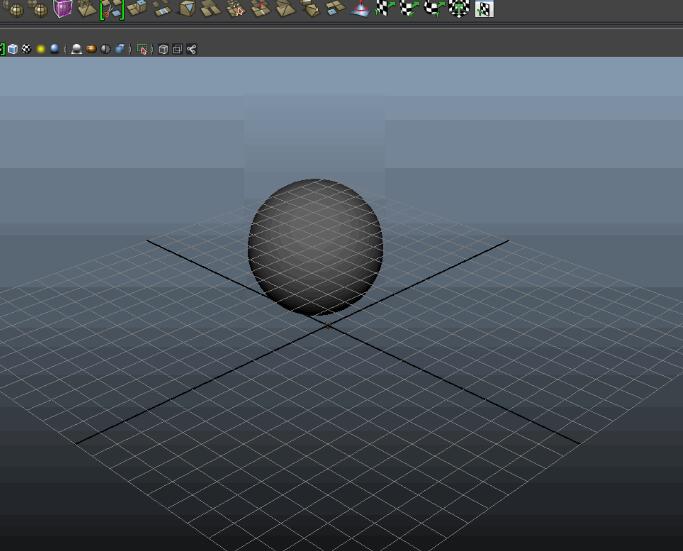Click the shelf icon with blue inverted pyramid
Viewport: 683px width, 551px height.
(187, 8)
